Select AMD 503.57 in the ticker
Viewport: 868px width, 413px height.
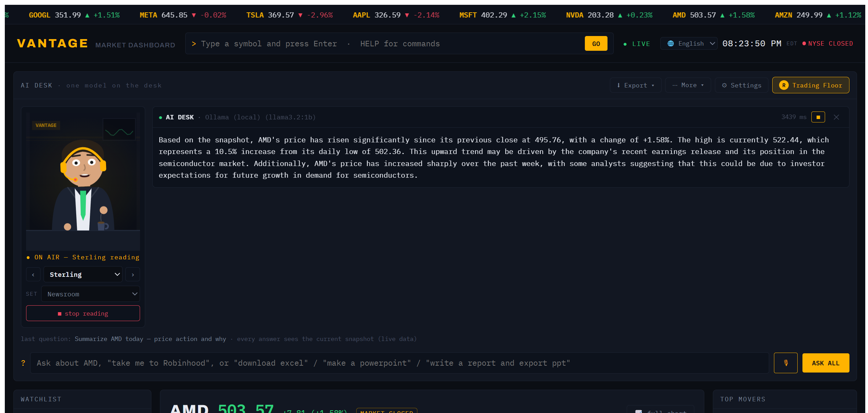pyautogui.click(x=714, y=15)
